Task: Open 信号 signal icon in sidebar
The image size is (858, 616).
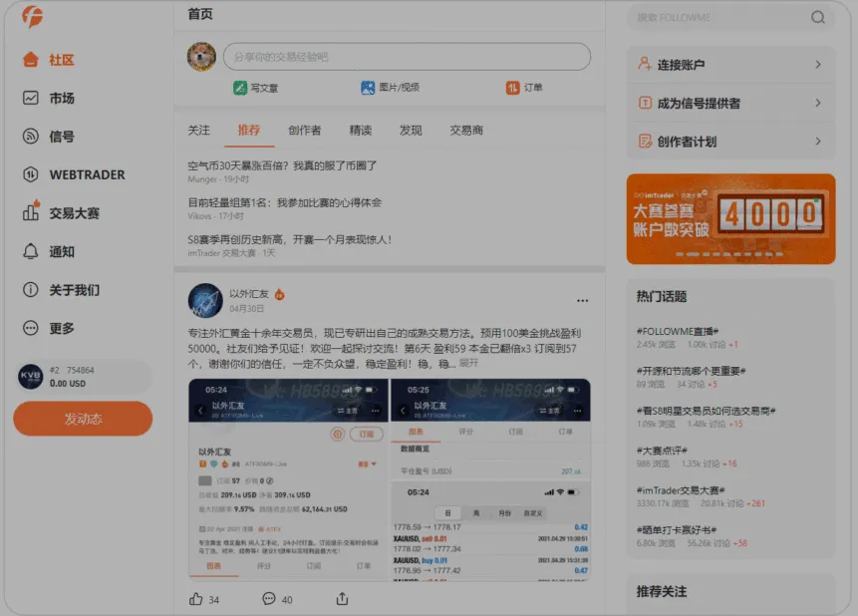Action: click(31, 137)
